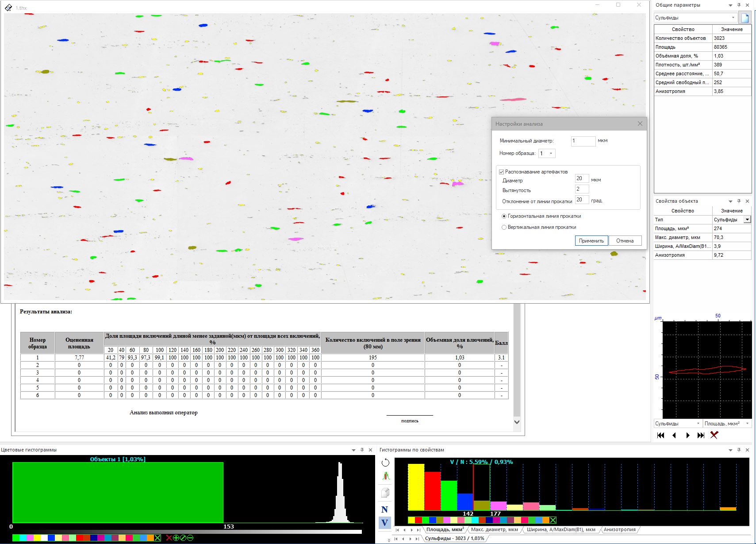Jump to last object in object viewer
This screenshot has height=544, width=756.
pyautogui.click(x=701, y=435)
